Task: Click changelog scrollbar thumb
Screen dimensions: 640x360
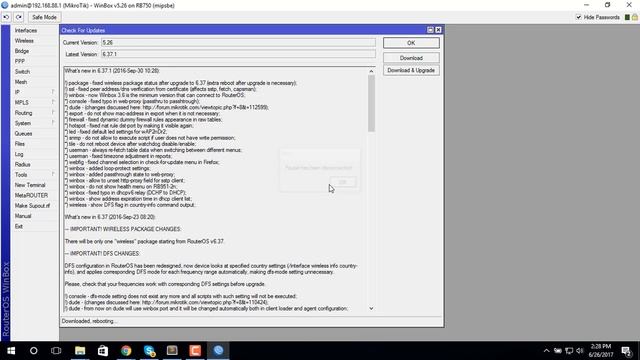Action: [x=371, y=104]
